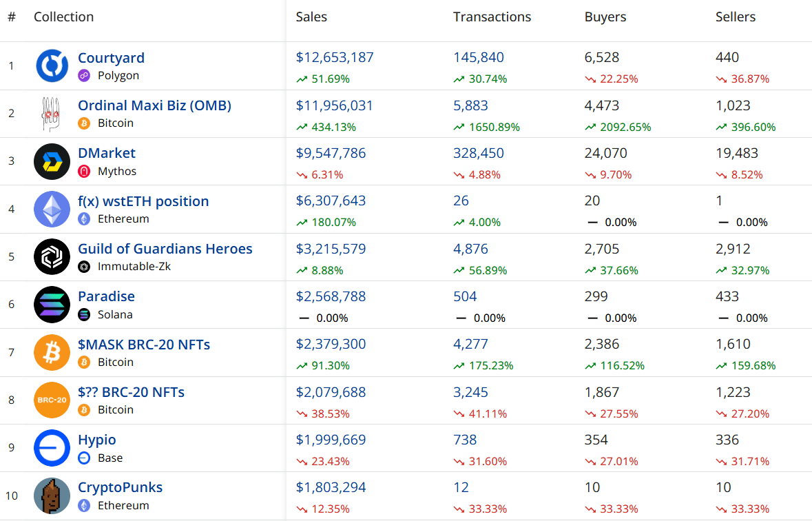Screen dimensions: 812x521
Task: Sort by the Transactions column header
Action: click(492, 17)
